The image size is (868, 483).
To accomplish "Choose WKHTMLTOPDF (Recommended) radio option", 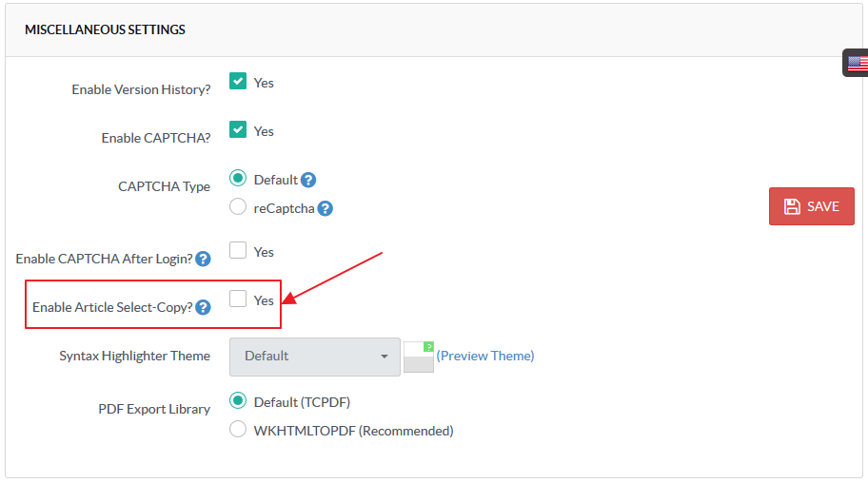I will [238, 430].
